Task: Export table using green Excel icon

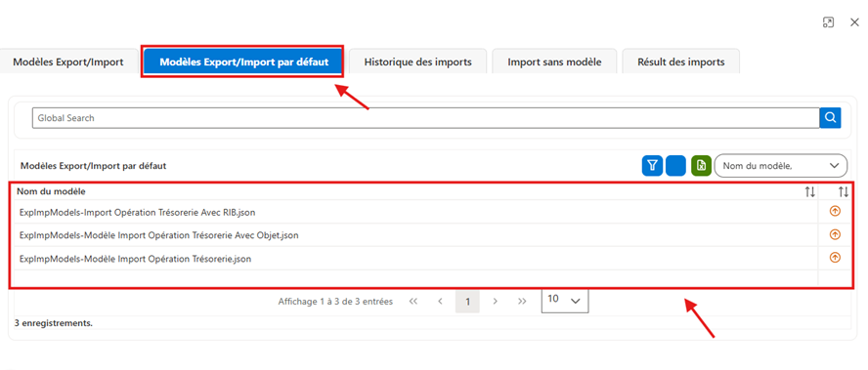Action: [x=702, y=165]
